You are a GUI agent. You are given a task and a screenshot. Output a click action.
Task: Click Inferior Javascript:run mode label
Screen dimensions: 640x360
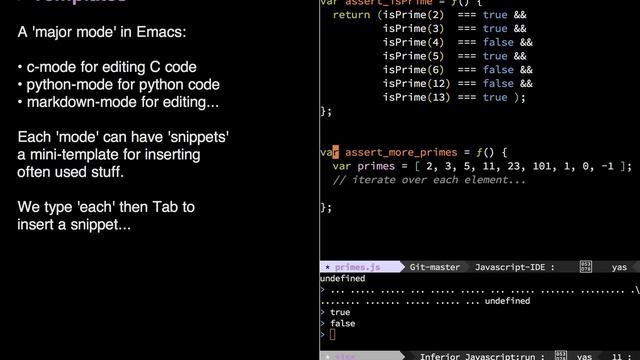(478, 356)
